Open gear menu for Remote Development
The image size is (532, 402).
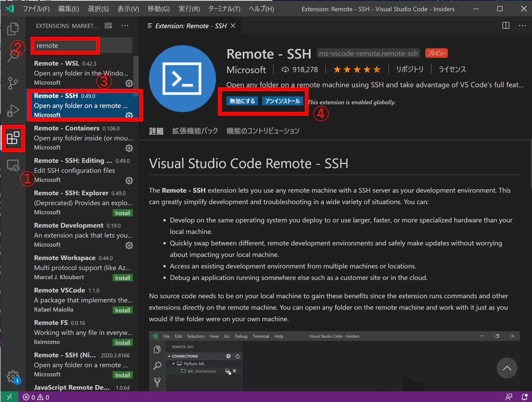(x=129, y=245)
